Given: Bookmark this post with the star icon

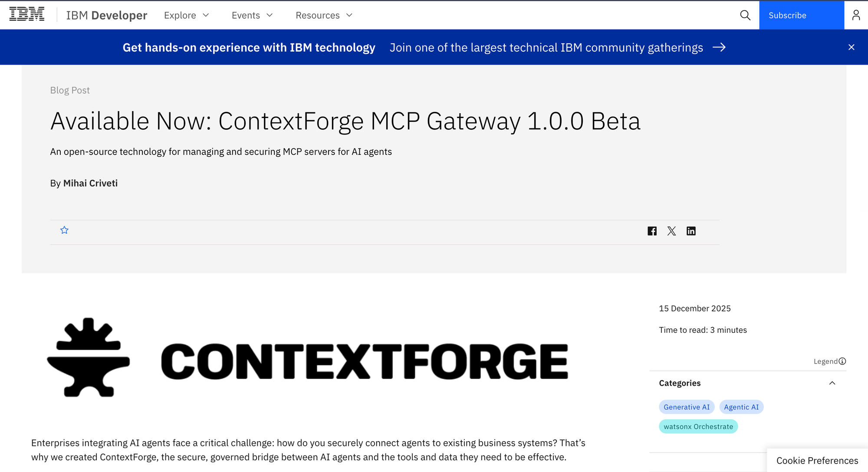Looking at the screenshot, I should (64, 230).
